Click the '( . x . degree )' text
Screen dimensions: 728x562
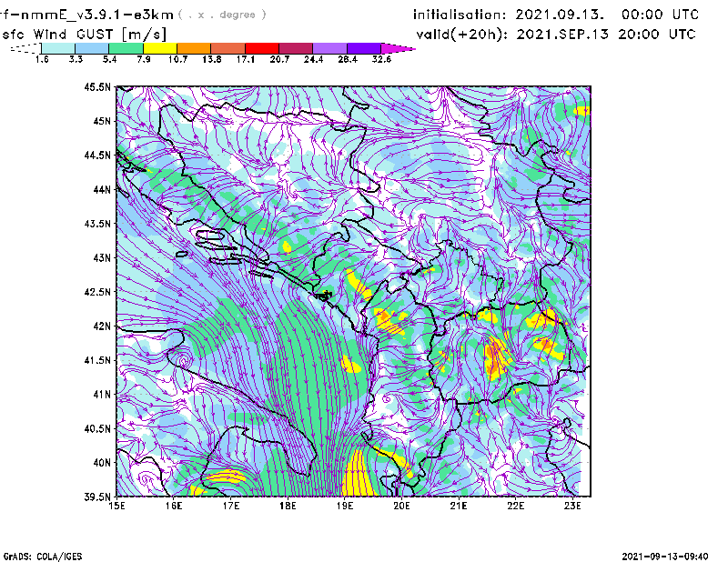(222, 15)
